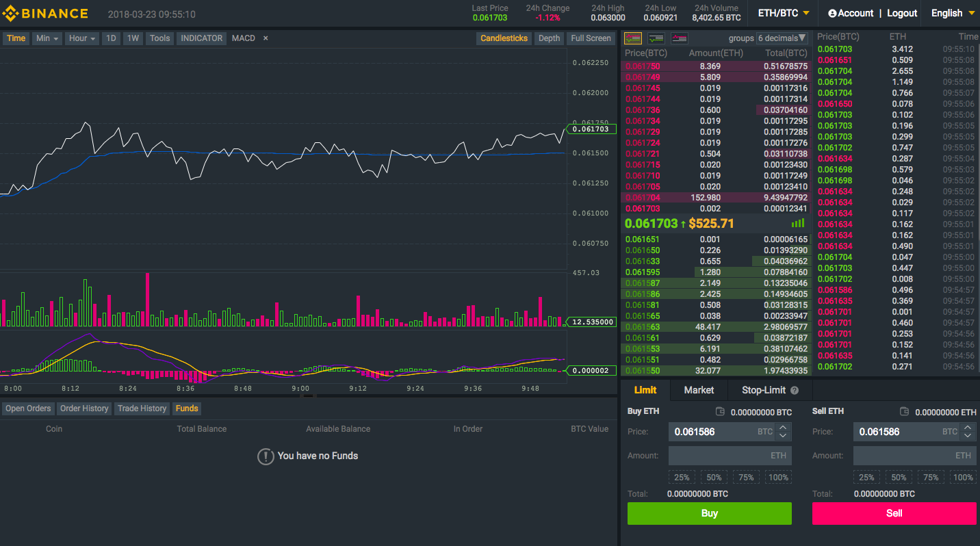
Task: Select 75% of balance for Sell ETH
Action: click(x=931, y=478)
